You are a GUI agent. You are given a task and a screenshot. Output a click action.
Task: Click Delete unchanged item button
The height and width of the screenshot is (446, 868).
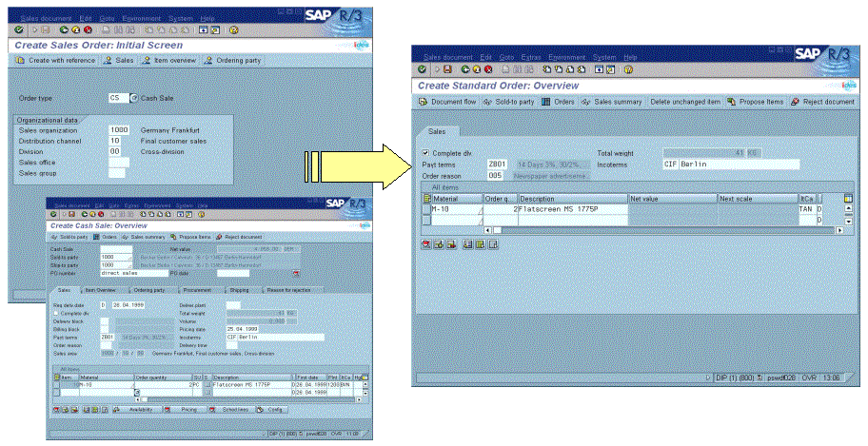pos(683,102)
